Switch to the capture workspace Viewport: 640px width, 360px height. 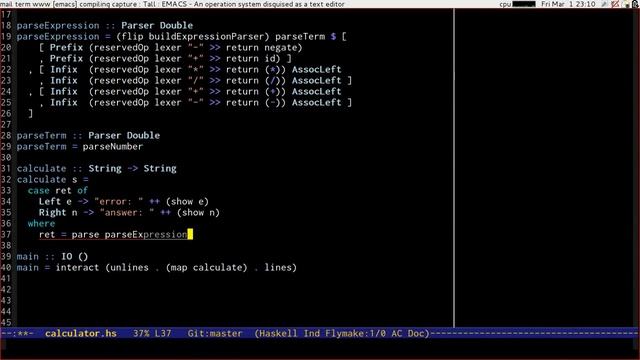[x=124, y=4]
